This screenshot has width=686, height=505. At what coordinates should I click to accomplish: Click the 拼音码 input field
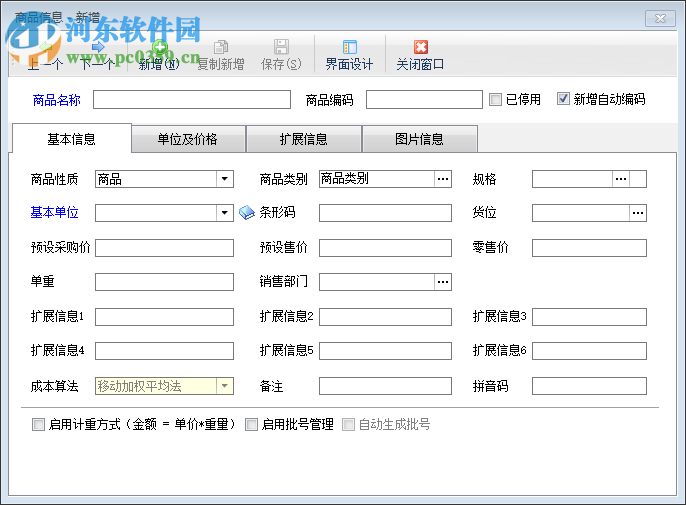[x=589, y=386]
